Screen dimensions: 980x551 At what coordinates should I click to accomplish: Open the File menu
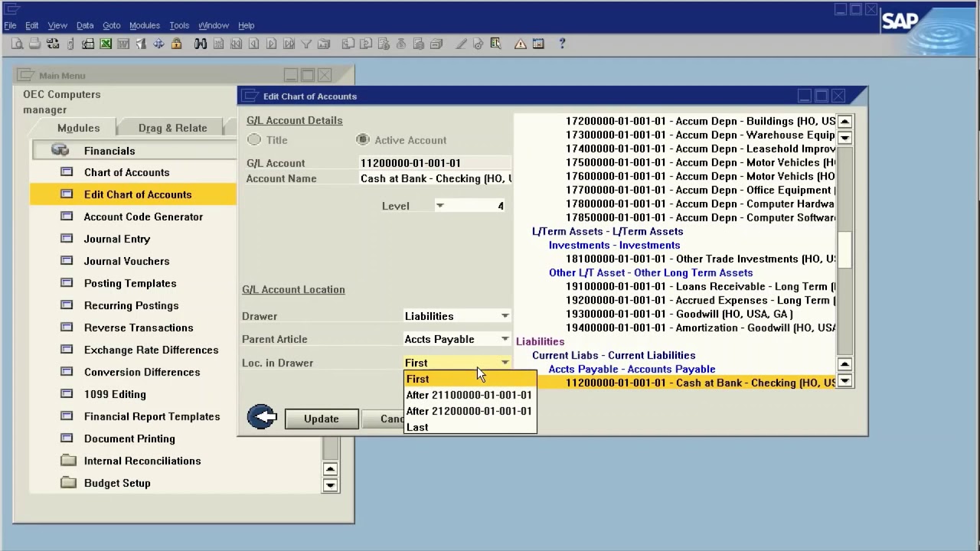tap(11, 25)
